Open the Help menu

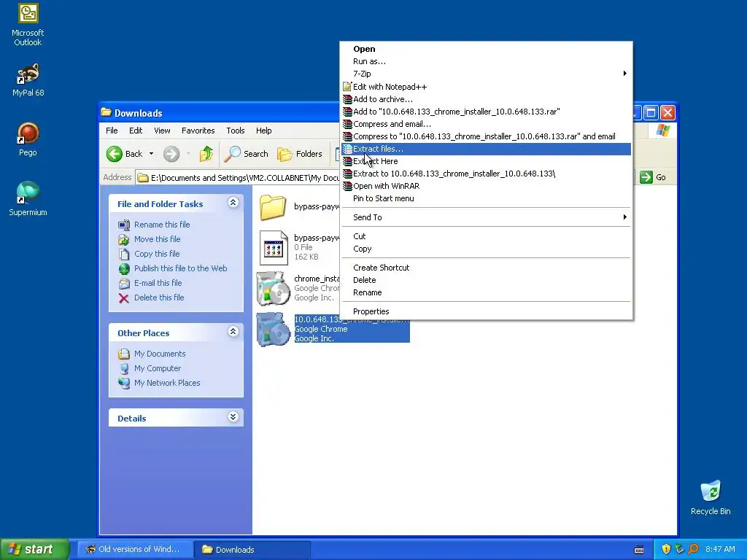pyautogui.click(x=263, y=131)
